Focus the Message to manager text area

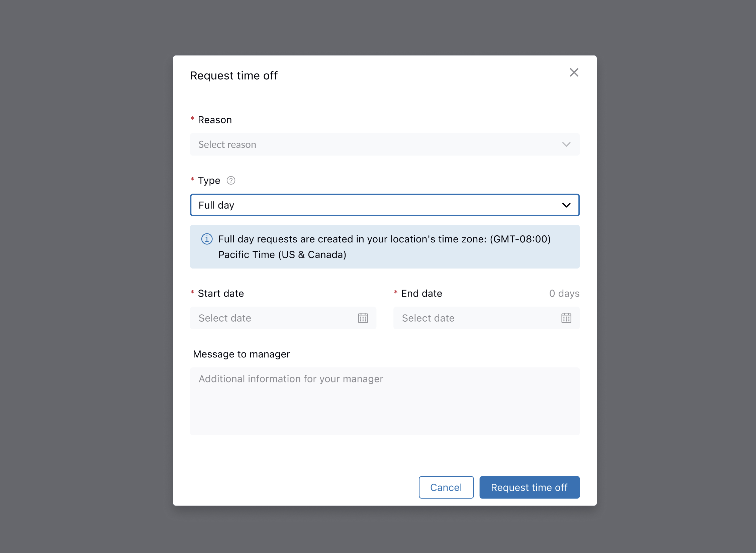click(x=385, y=401)
